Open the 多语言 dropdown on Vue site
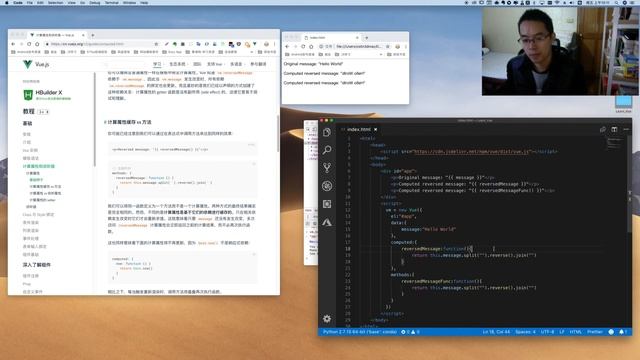 pyautogui.click(x=236, y=64)
